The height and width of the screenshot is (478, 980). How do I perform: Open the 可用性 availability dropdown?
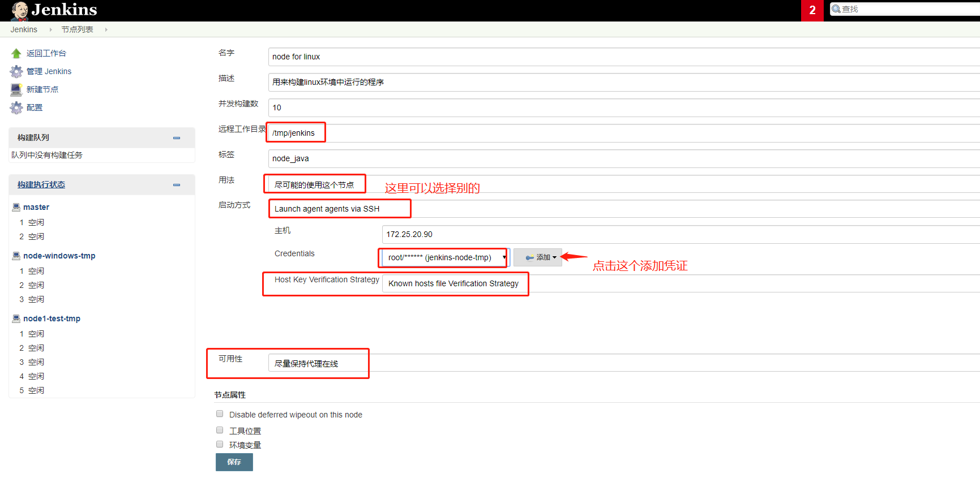[x=624, y=363]
